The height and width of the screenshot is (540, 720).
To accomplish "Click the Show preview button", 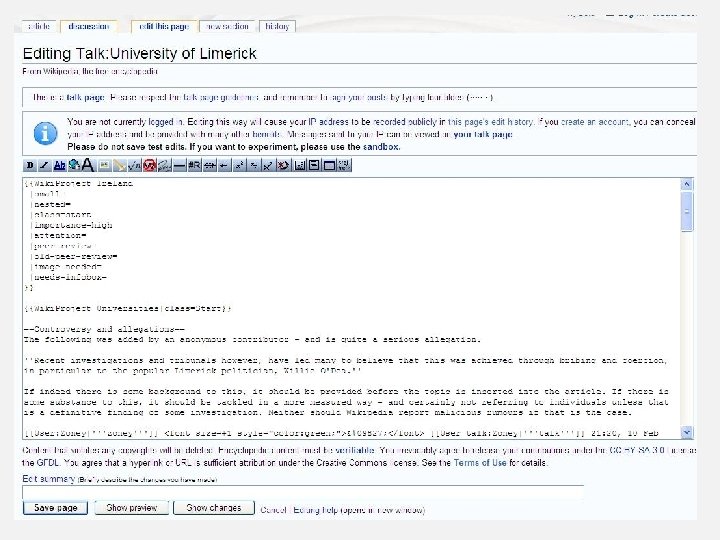I will point(132,508).
